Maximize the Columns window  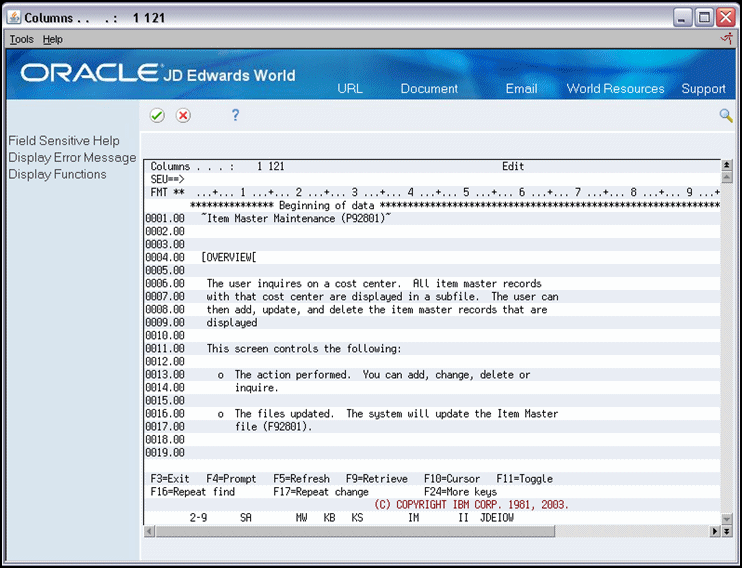tap(704, 18)
